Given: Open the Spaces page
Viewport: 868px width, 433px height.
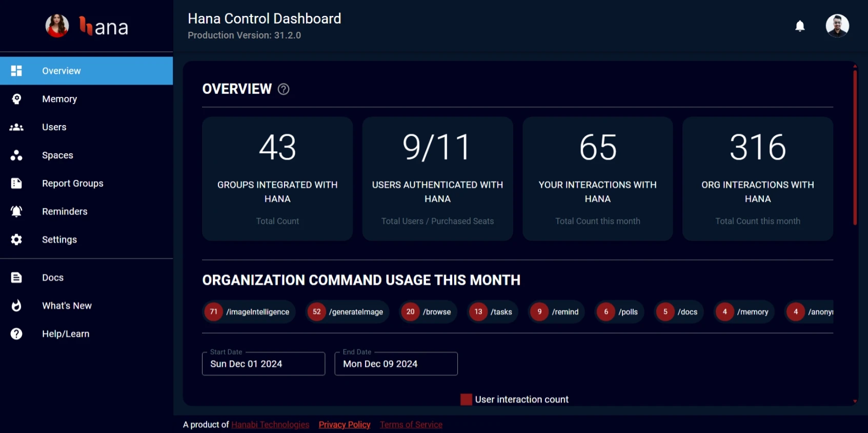Looking at the screenshot, I should [x=86, y=155].
